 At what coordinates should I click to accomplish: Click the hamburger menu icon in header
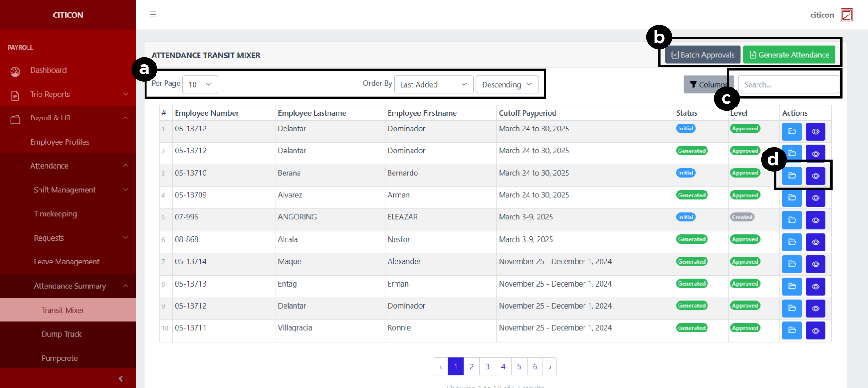153,15
